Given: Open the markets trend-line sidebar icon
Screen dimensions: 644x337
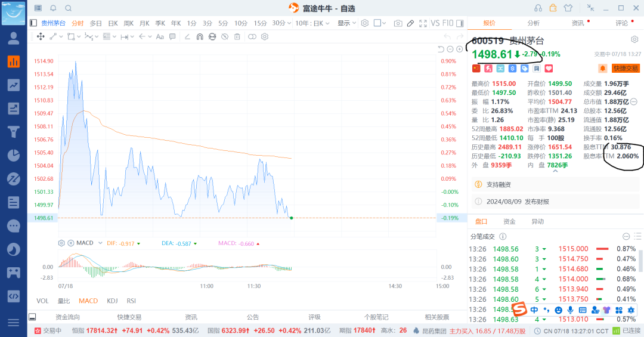Looking at the screenshot, I should (x=14, y=85).
